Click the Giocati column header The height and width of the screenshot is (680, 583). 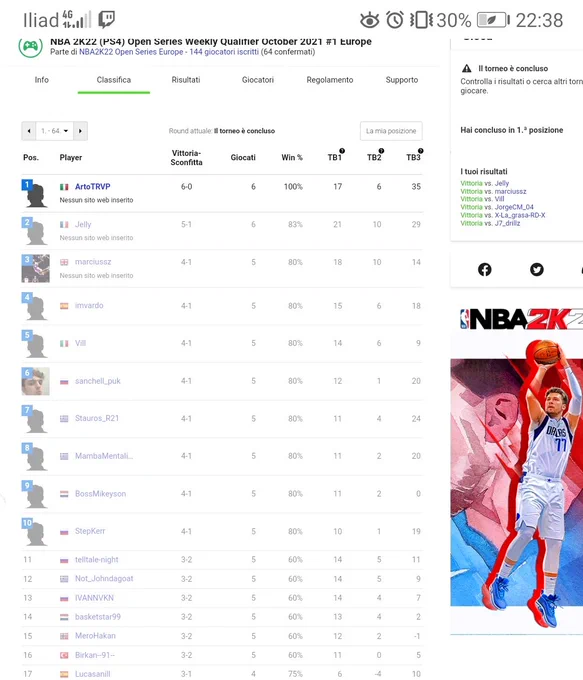point(243,157)
